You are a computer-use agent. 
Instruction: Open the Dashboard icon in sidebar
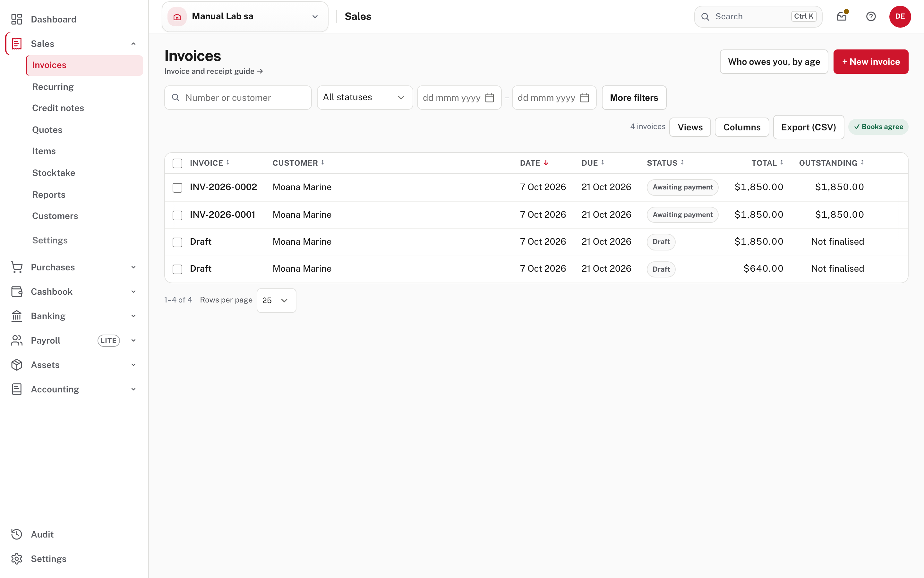[16, 19]
